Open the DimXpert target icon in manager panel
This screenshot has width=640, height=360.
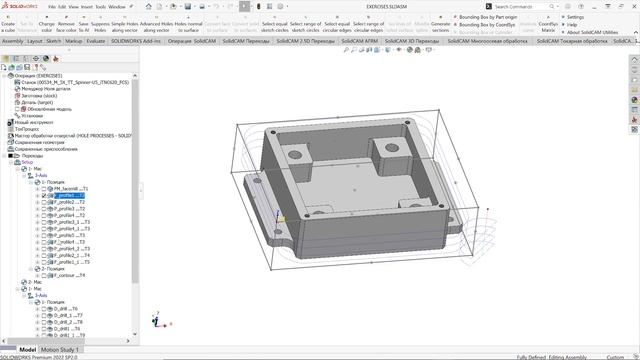click(x=36, y=59)
